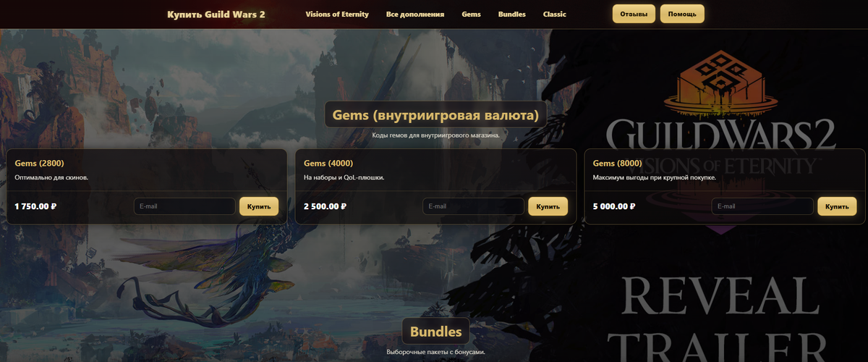Click Купить for Gems (4000)
Screen dimensions: 868x362
click(548, 206)
